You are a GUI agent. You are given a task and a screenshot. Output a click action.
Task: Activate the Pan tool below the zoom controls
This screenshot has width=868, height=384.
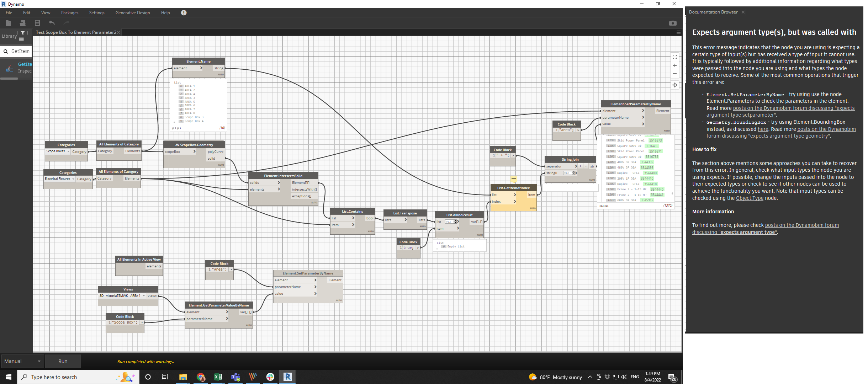point(674,85)
